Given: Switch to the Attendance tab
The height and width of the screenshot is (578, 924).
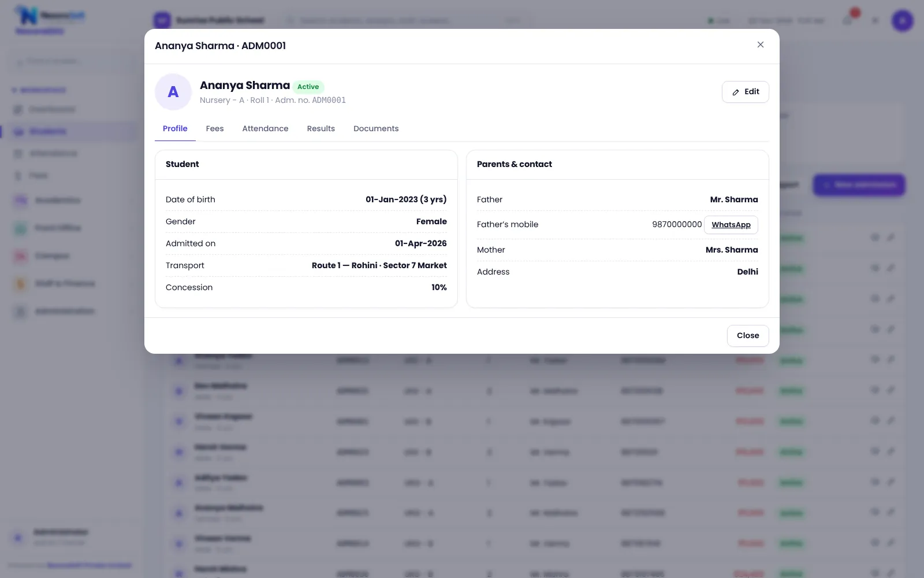Looking at the screenshot, I should coord(265,128).
